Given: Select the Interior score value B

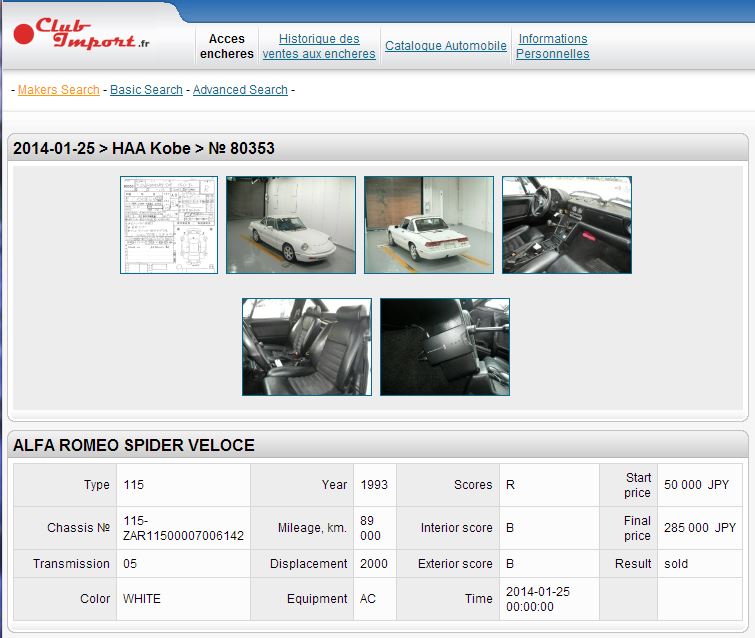Looking at the screenshot, I should tap(510, 528).
